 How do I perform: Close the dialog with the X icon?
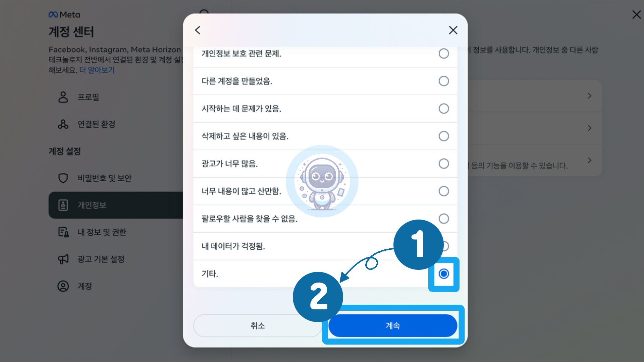point(453,30)
